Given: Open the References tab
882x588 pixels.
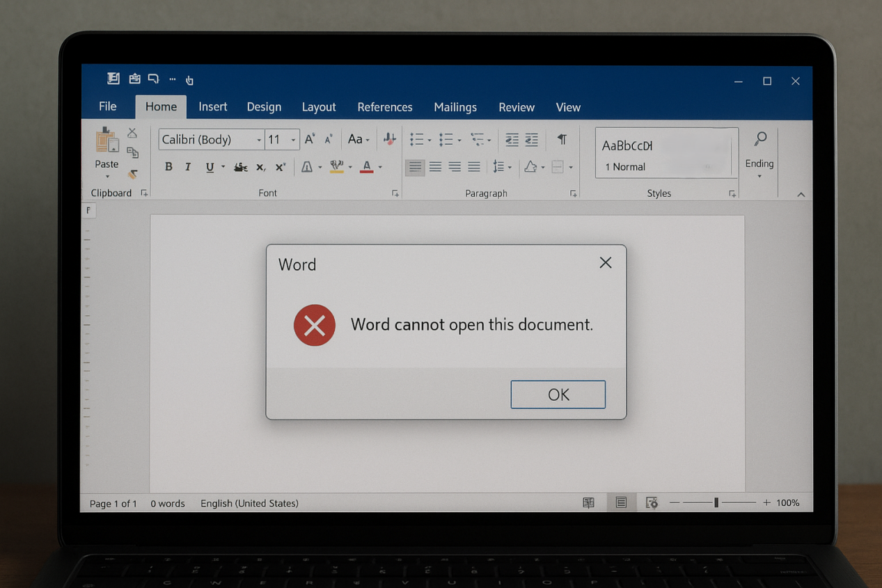Looking at the screenshot, I should tap(384, 107).
